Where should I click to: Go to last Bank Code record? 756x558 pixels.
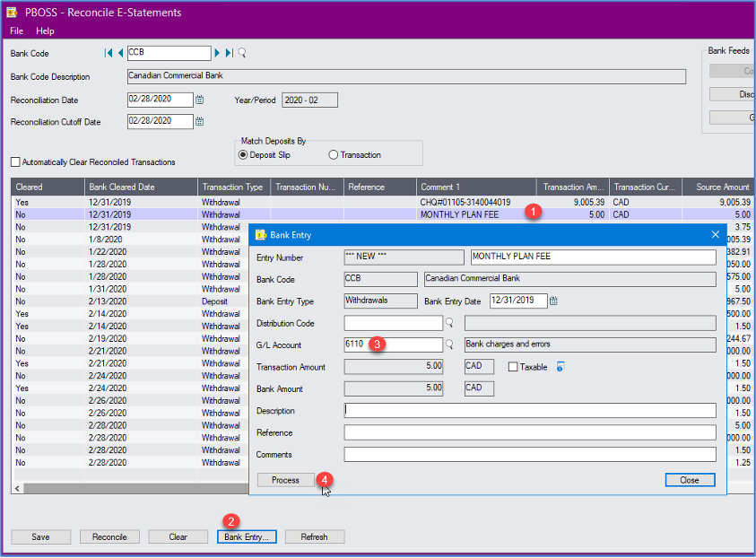[x=230, y=53]
